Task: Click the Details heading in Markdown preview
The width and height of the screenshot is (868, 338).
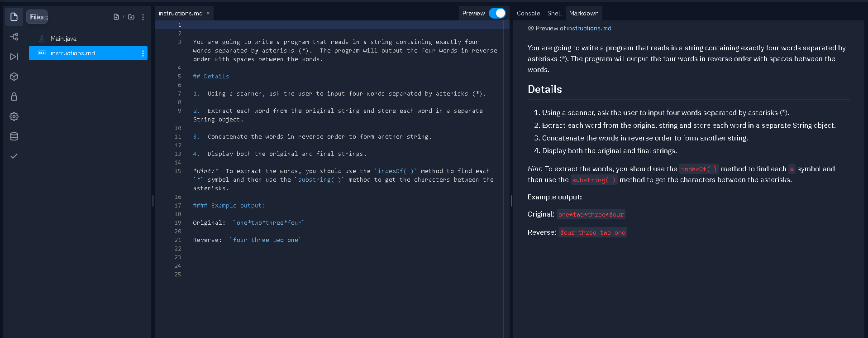Action: pyautogui.click(x=545, y=89)
